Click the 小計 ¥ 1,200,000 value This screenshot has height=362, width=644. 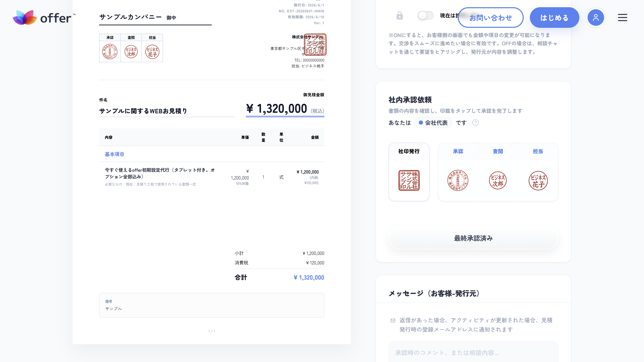pyautogui.click(x=313, y=253)
